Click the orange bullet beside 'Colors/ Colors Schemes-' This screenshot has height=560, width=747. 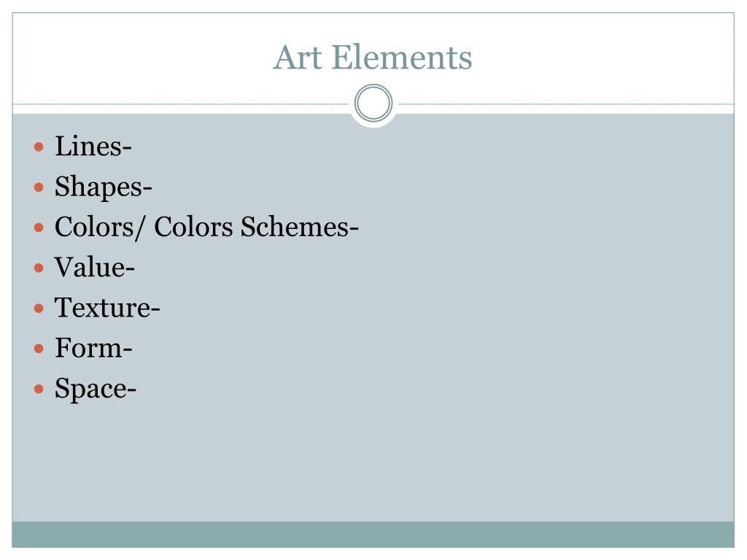[x=39, y=227]
